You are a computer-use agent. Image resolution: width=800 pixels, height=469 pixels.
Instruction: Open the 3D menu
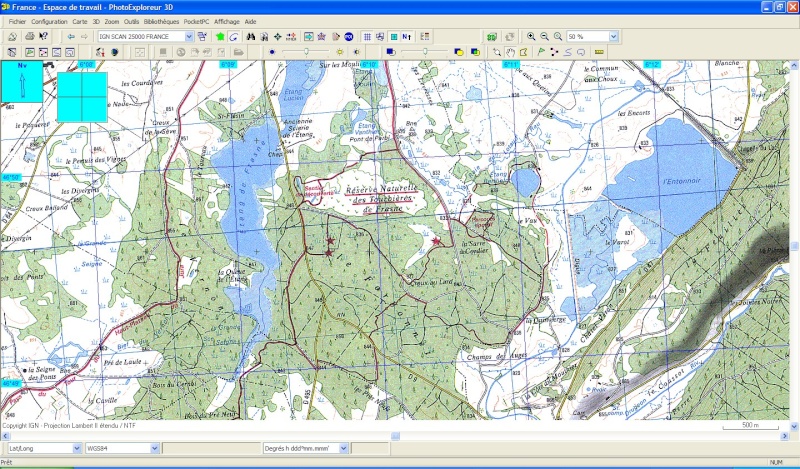pos(96,22)
